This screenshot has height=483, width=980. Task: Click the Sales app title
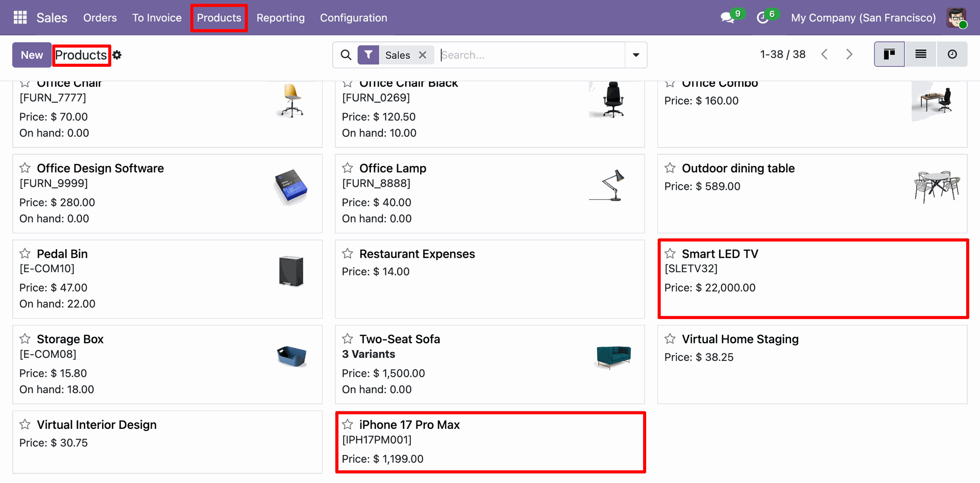(52, 18)
